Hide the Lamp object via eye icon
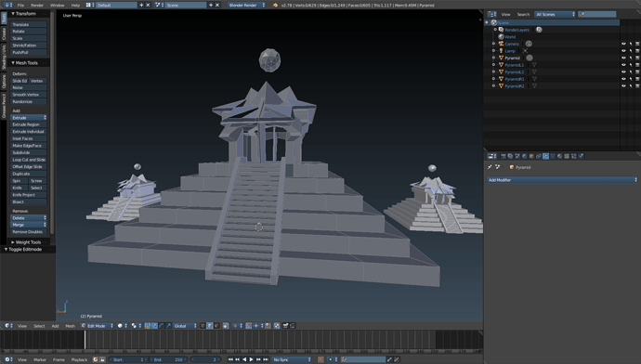The image size is (641, 364). pos(623,51)
